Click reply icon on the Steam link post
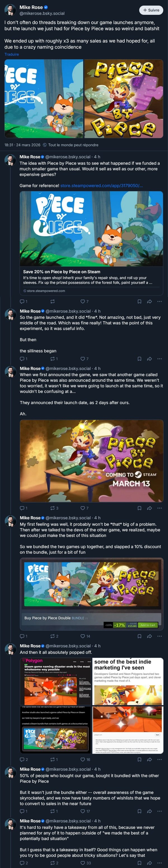 click(x=22, y=301)
